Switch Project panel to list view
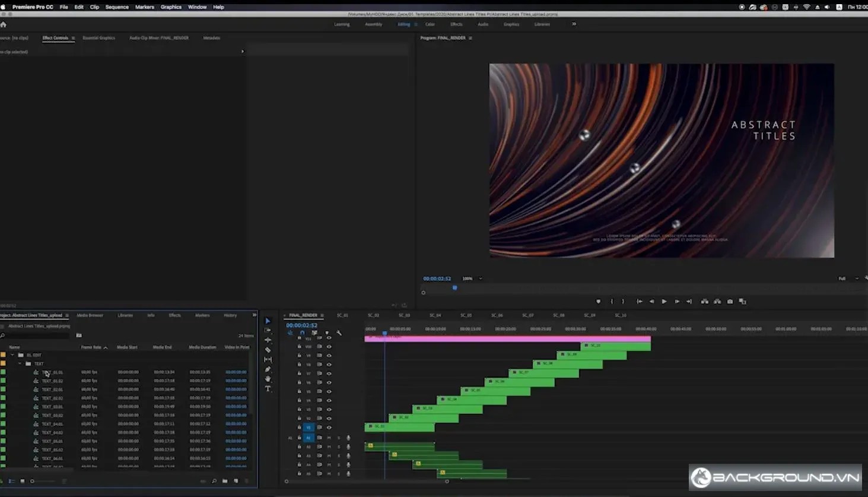The height and width of the screenshot is (497, 868). click(11, 481)
